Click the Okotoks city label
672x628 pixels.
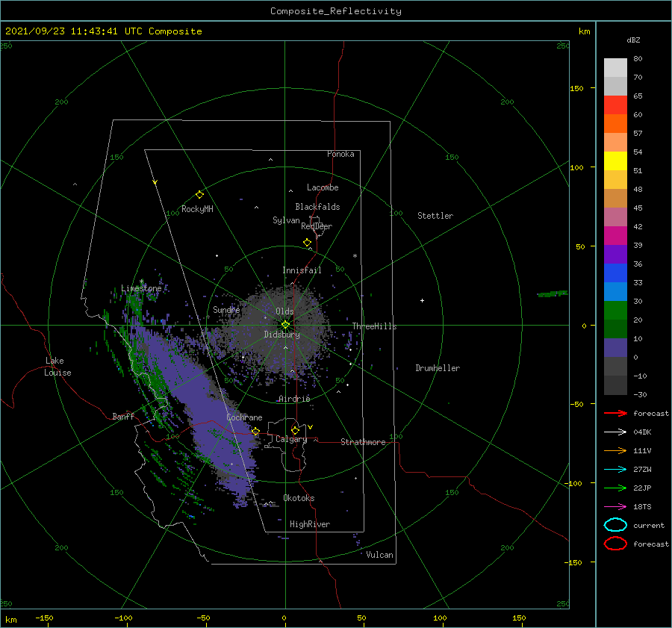pyautogui.click(x=299, y=498)
